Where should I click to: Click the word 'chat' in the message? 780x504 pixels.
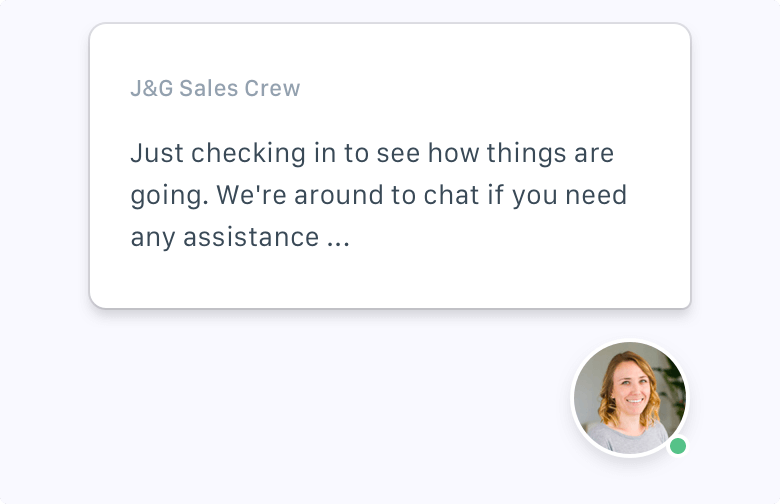[451, 195]
